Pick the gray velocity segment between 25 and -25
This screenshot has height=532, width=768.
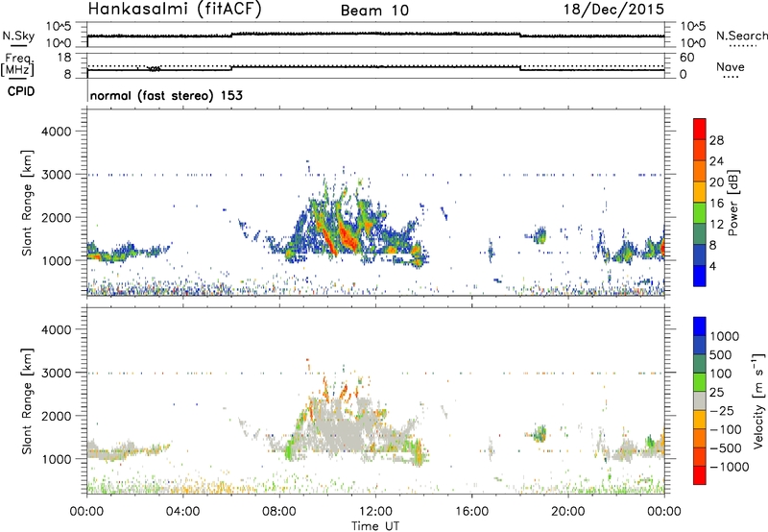pyautogui.click(x=700, y=400)
